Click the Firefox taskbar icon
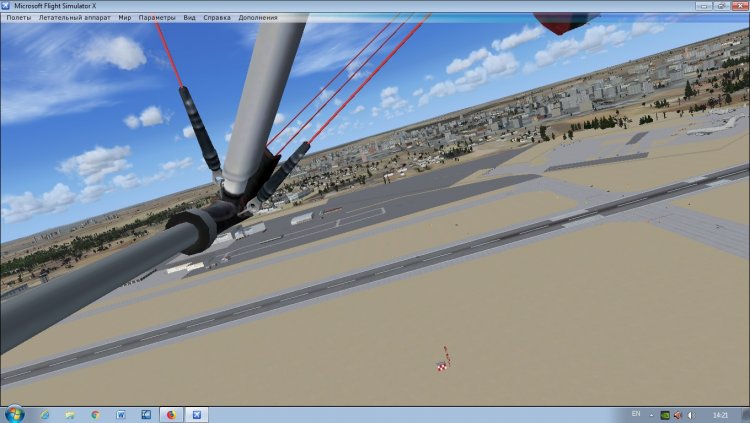Viewport: 750px width, 423px height. (x=171, y=414)
